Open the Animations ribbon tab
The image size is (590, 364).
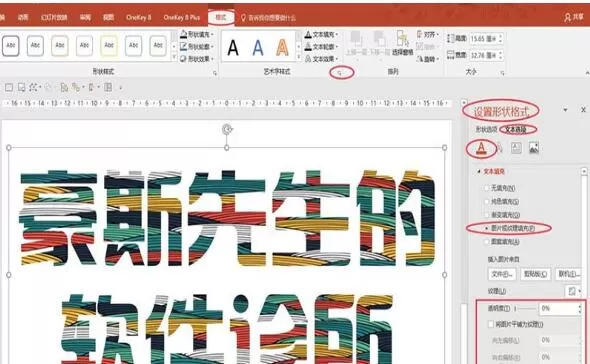(x=23, y=17)
